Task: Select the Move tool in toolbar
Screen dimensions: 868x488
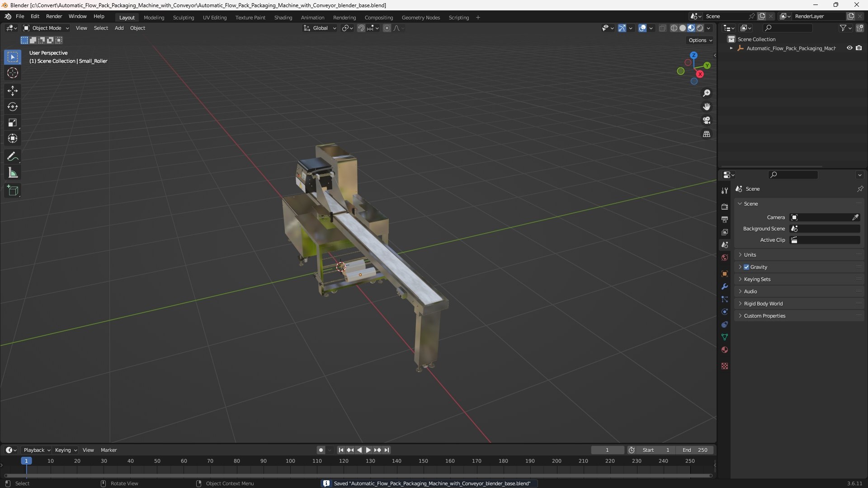Action: (13, 90)
